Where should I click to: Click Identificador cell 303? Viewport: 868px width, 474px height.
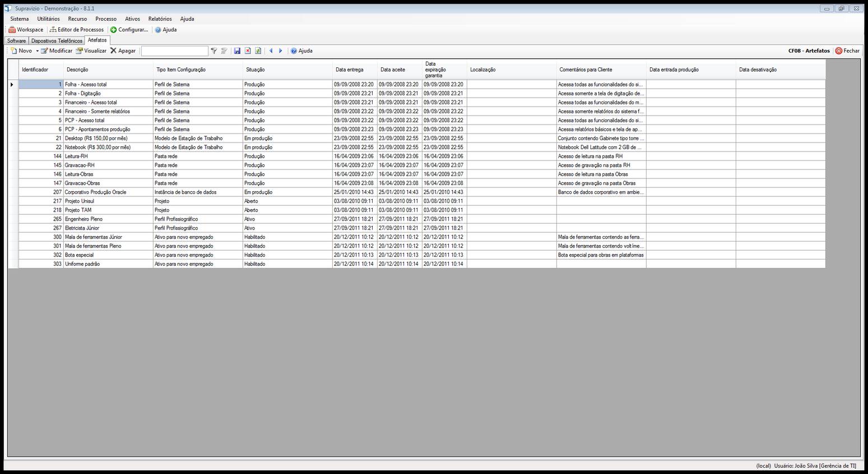click(x=41, y=264)
